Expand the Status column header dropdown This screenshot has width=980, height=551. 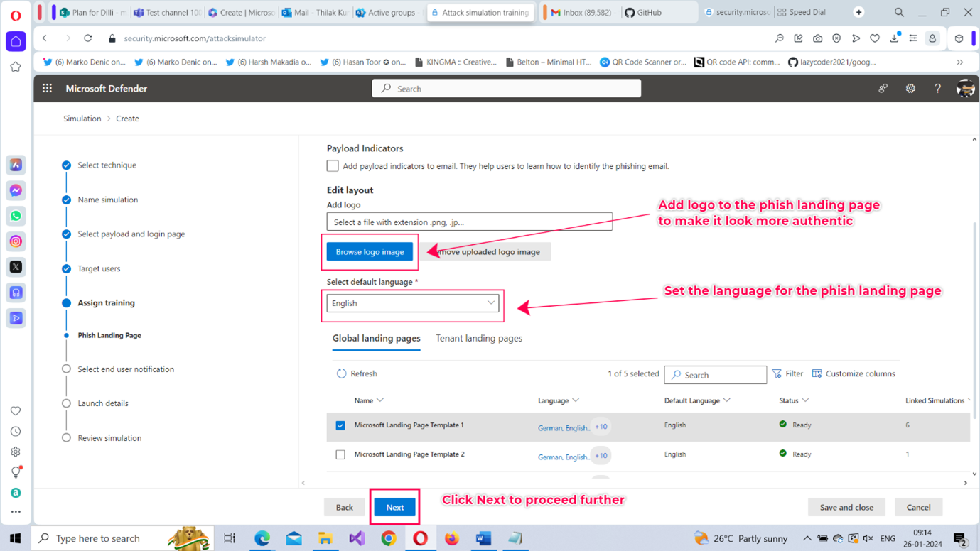pyautogui.click(x=805, y=400)
